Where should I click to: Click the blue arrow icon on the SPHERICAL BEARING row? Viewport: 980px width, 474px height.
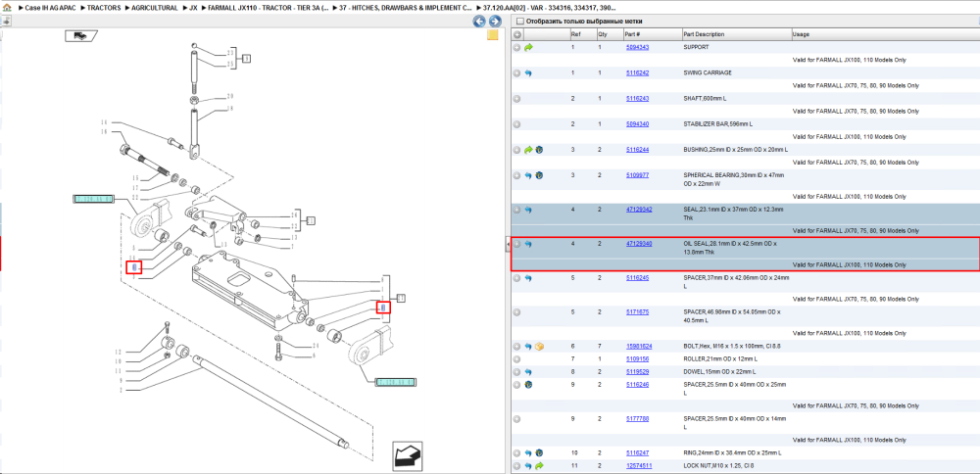(528, 175)
